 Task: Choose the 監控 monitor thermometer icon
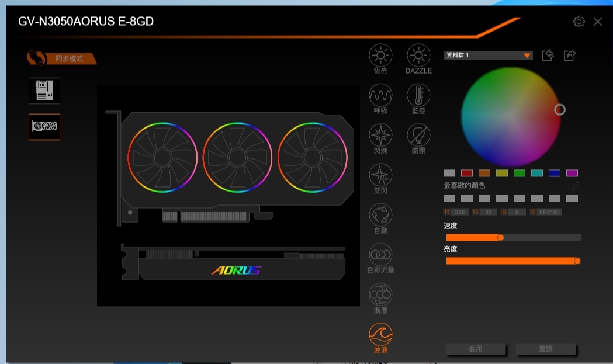(418, 95)
